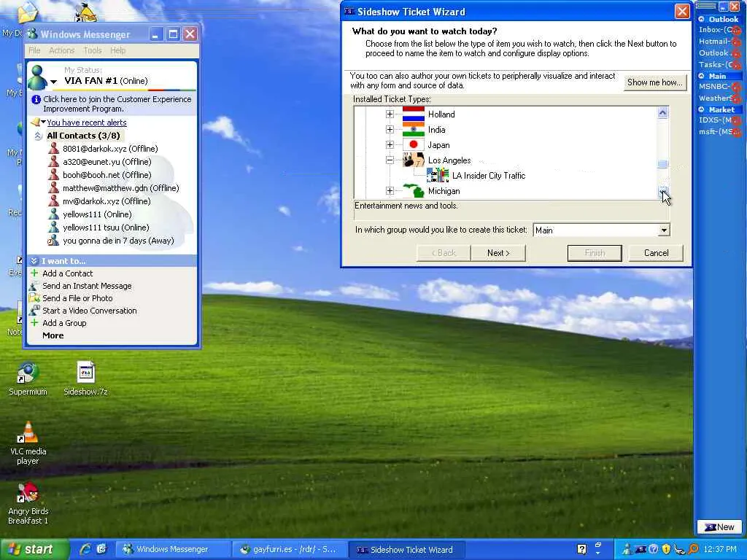The width and height of the screenshot is (747, 560).
Task: Click the Send an Instant Message icon
Action: [x=34, y=286]
